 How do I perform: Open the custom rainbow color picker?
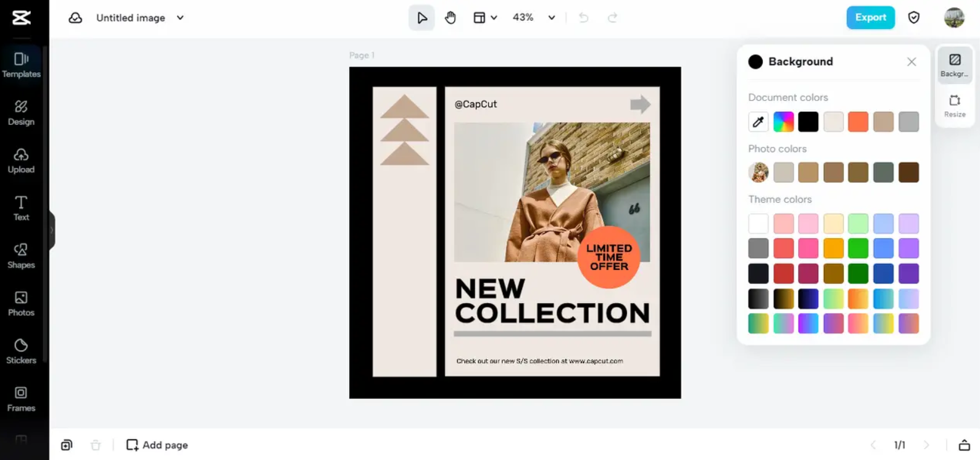click(x=784, y=122)
